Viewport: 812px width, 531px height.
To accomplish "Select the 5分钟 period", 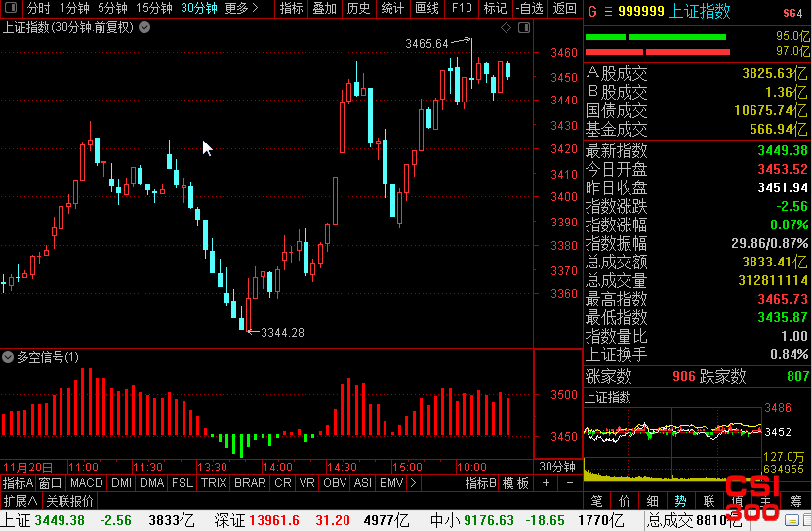I will coord(112,8).
